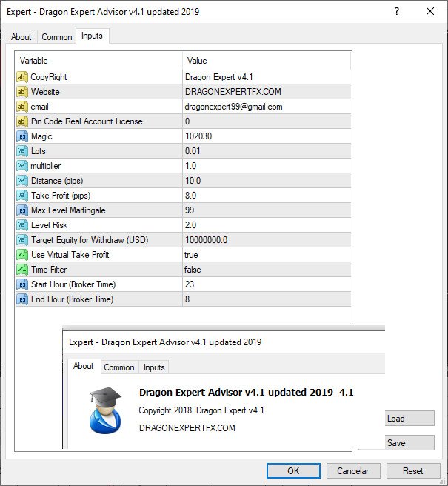Select the Level Risk value 2.0
Screen dimensions: 448x486
point(267,225)
